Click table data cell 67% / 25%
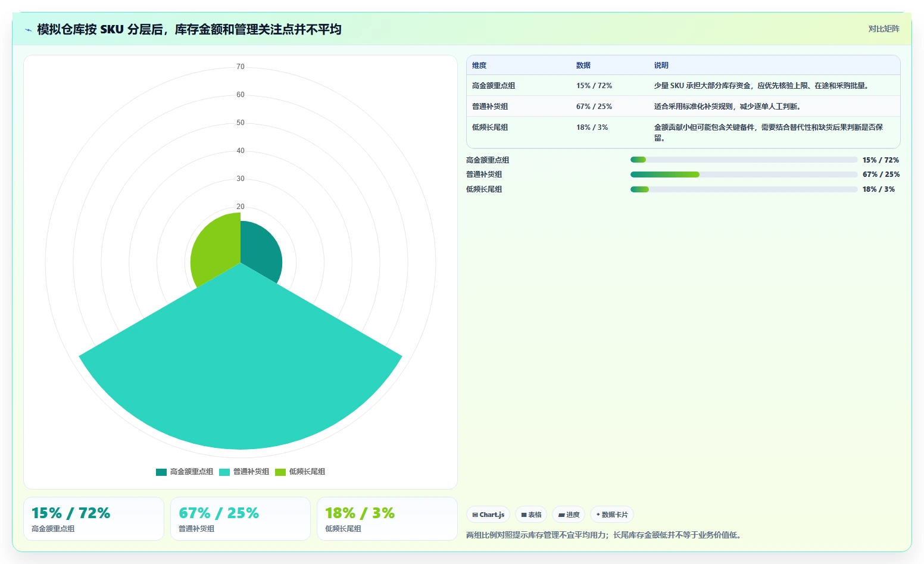 [594, 107]
